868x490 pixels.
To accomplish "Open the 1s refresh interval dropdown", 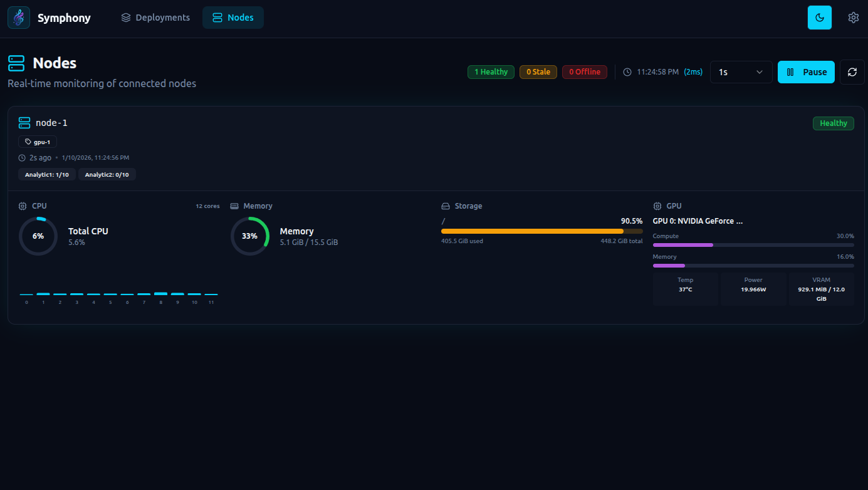I will [741, 72].
